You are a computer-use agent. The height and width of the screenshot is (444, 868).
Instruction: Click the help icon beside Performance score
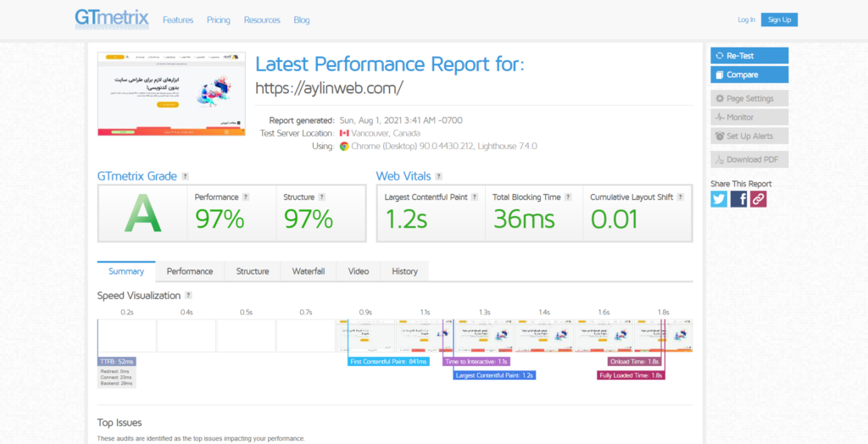[246, 197]
